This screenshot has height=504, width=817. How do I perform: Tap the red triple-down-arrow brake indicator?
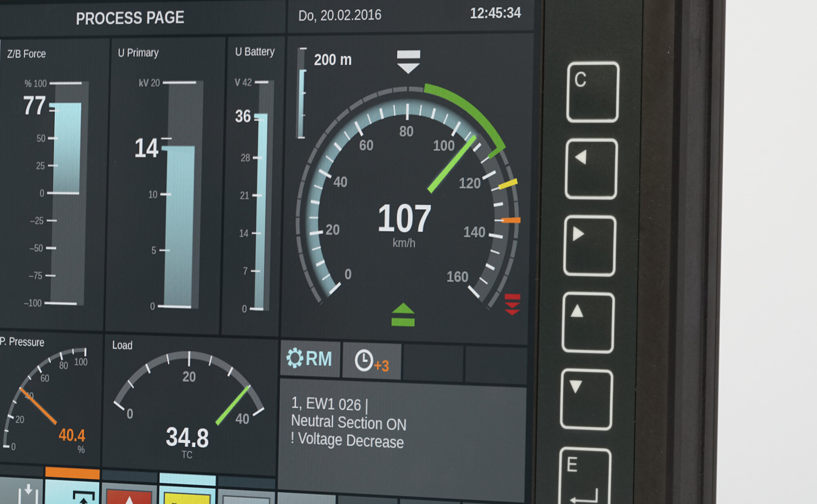click(512, 304)
